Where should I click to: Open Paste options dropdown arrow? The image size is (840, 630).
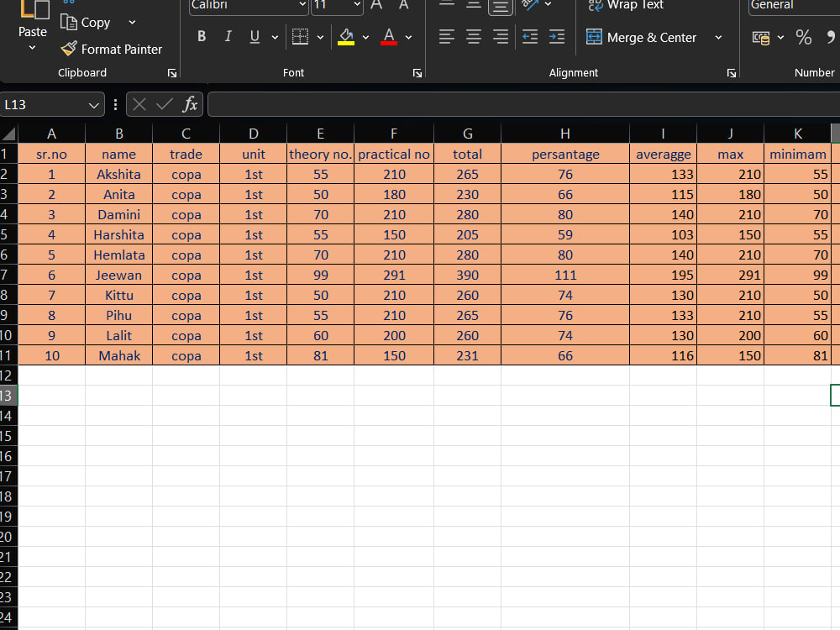coord(32,48)
